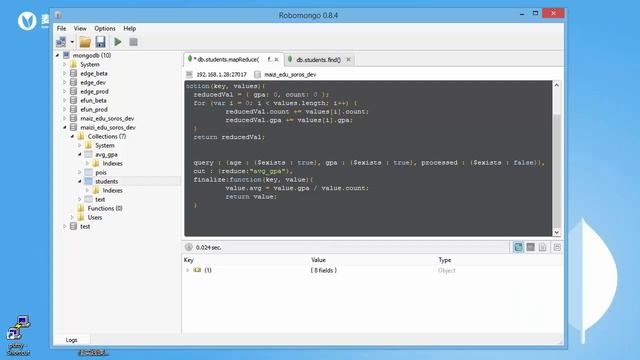
Task: Switch to table view for results
Action: pos(530,247)
